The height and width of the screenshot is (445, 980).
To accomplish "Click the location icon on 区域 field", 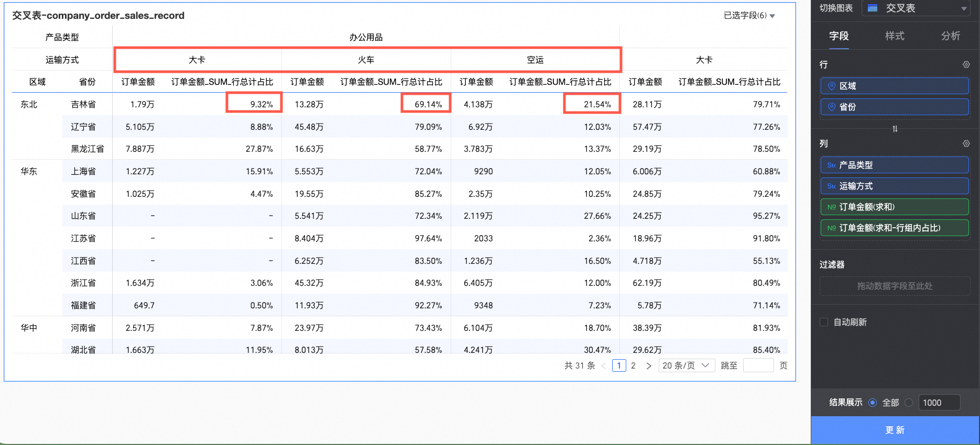I will [831, 86].
